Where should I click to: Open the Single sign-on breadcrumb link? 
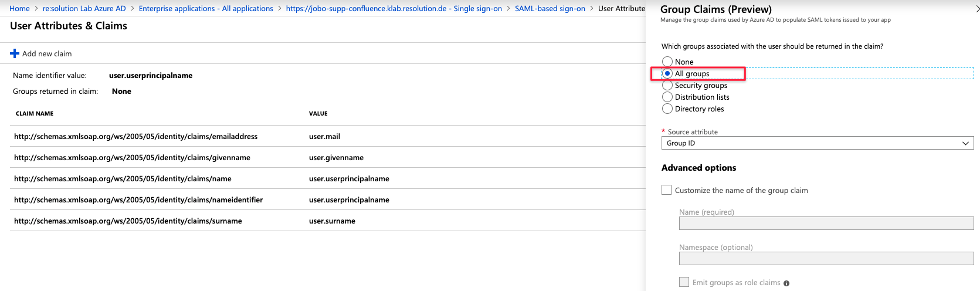pos(394,9)
